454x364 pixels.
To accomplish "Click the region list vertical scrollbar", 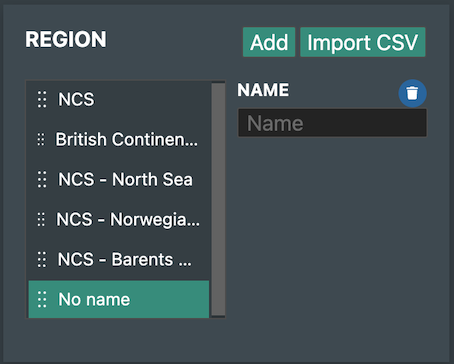I will [x=218, y=199].
